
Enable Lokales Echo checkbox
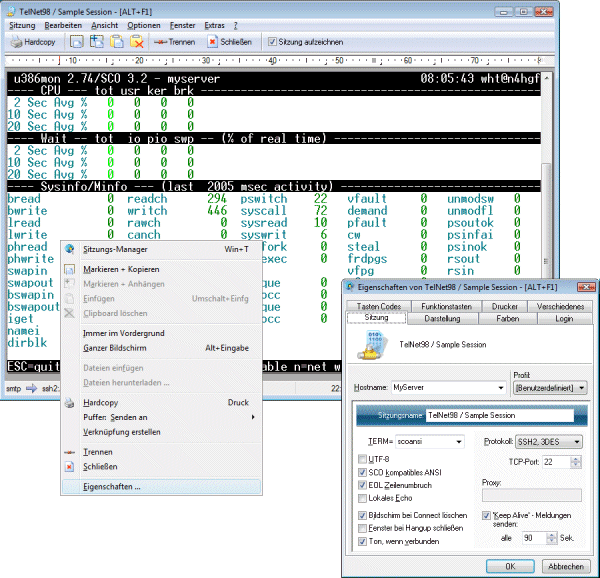coord(362,498)
